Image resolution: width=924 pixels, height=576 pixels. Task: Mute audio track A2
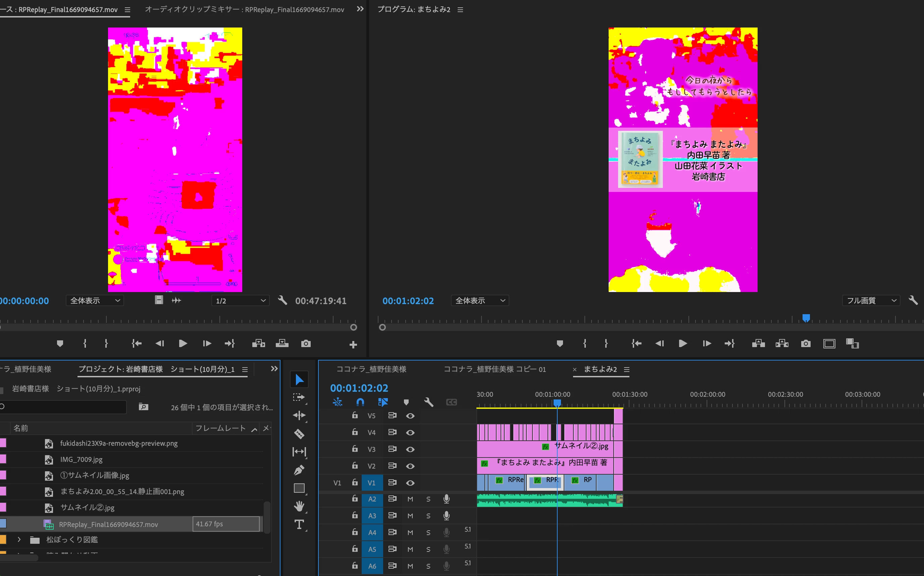tap(410, 499)
